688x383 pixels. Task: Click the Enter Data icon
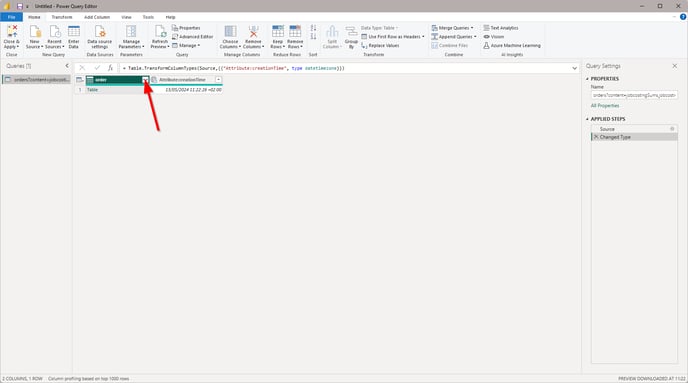[74, 32]
